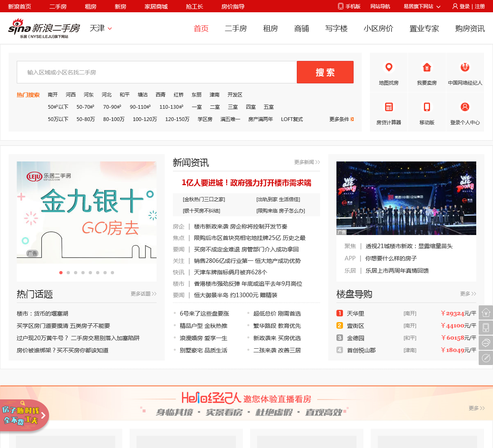Image resolution: width=493 pixels, height=448 pixels.
Task: Click the user icon beside 登录
Action: 455,6
